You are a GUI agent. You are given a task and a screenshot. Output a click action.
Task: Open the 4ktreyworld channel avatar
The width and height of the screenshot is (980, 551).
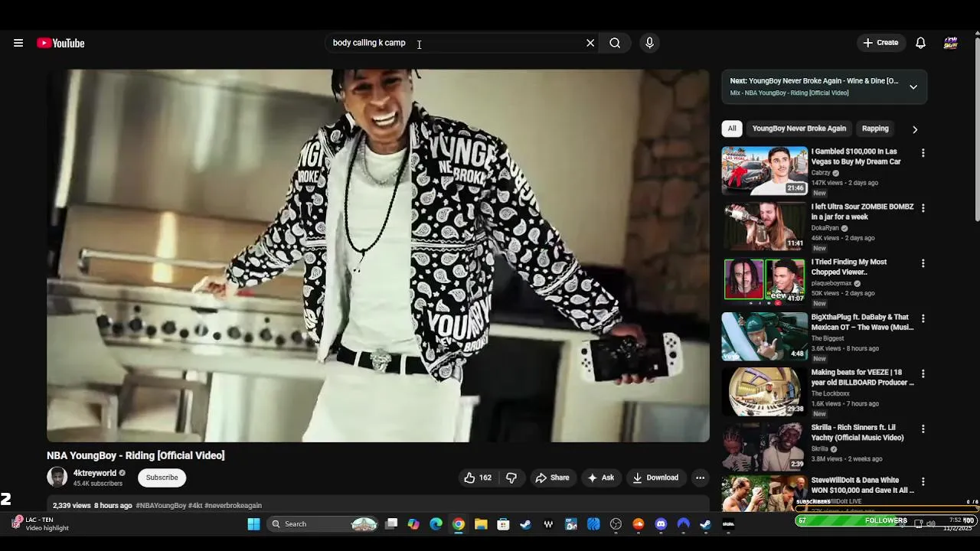pos(57,478)
